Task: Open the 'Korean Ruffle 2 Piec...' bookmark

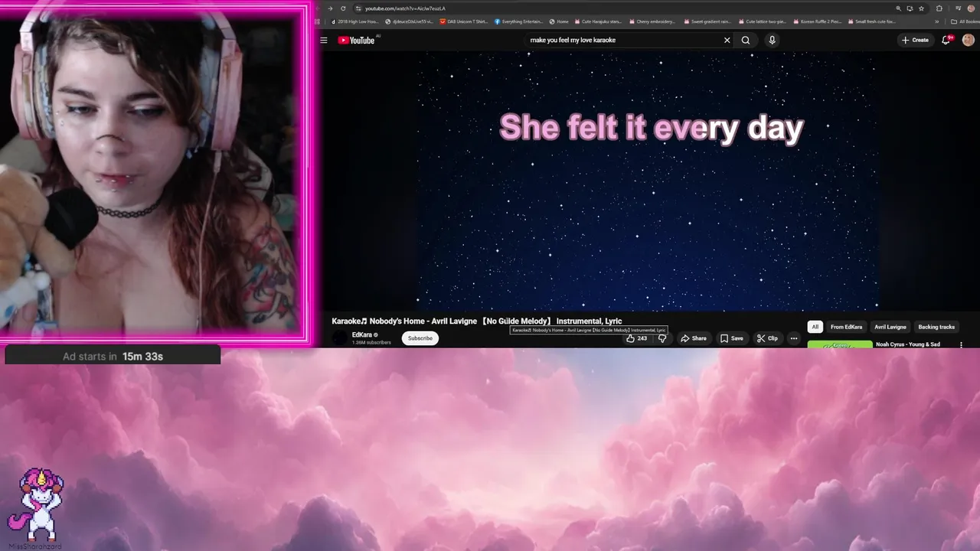Action: pos(817,21)
